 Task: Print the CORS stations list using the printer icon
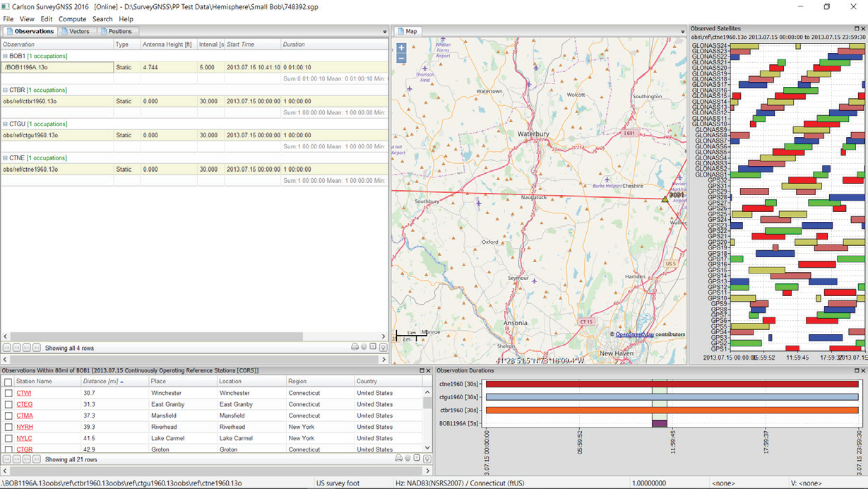tap(398, 459)
